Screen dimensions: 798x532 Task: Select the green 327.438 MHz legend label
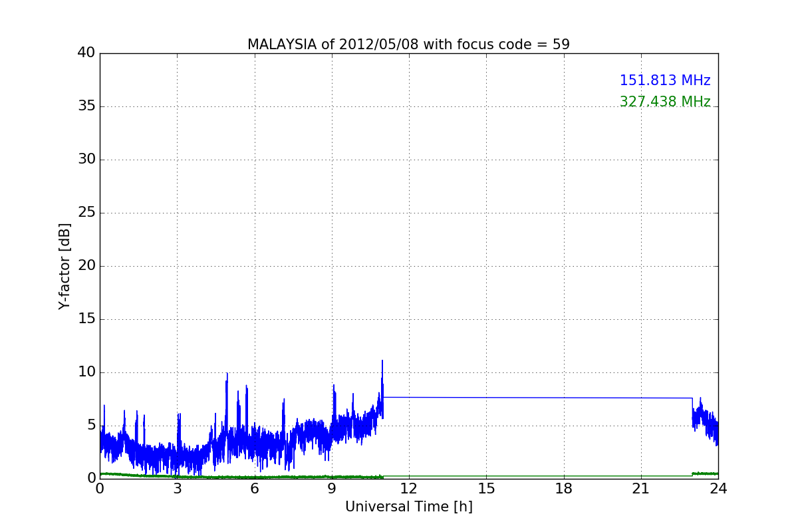[665, 102]
